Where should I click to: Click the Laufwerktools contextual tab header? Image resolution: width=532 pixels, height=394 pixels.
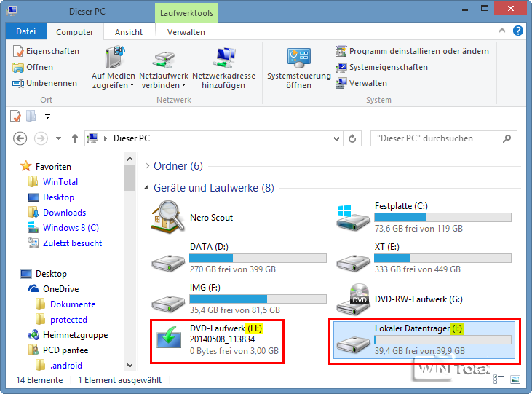(x=186, y=13)
